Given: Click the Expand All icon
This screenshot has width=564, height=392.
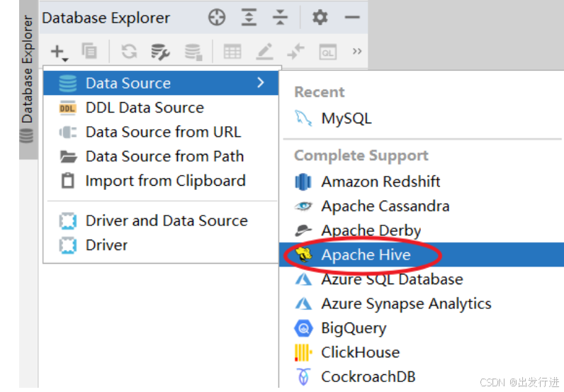Looking at the screenshot, I should pos(249,17).
